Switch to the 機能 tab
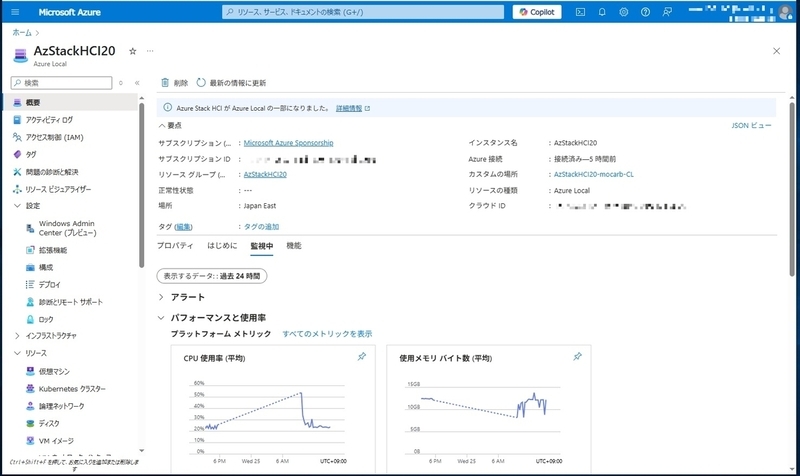 (x=294, y=246)
